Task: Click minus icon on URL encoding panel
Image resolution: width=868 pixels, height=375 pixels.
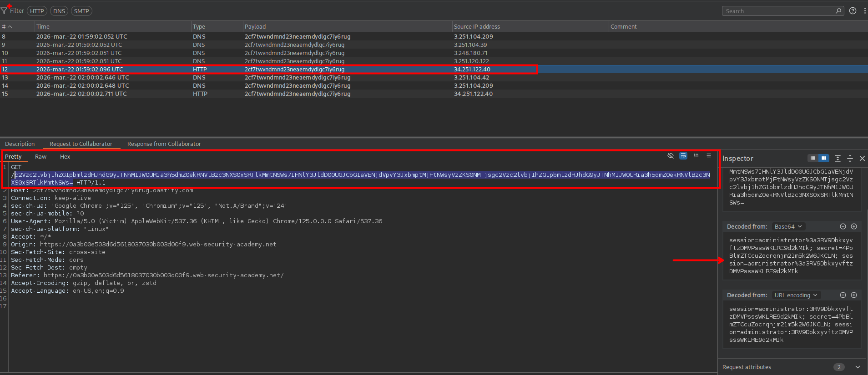Action: coord(843,295)
